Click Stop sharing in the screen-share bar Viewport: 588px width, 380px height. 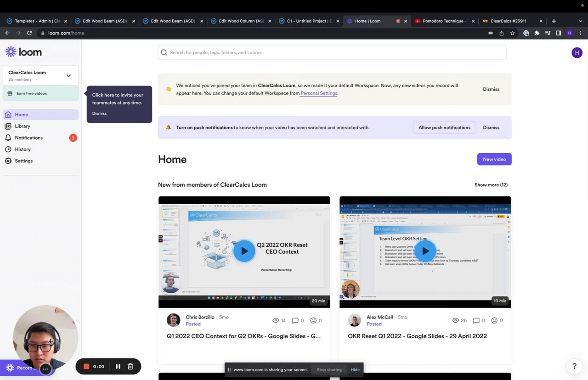coord(329,369)
